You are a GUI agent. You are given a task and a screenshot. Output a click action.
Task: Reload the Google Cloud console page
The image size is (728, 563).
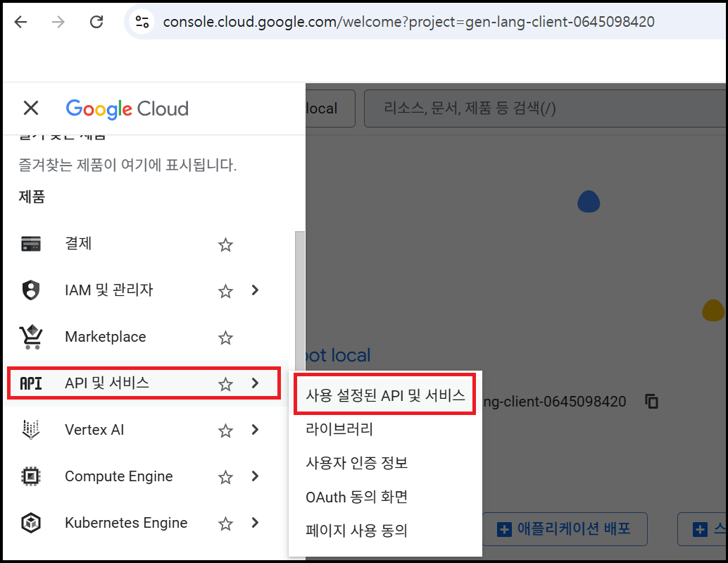click(96, 22)
